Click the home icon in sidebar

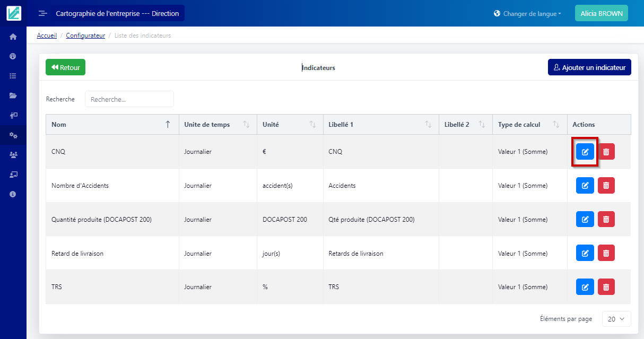click(x=13, y=37)
